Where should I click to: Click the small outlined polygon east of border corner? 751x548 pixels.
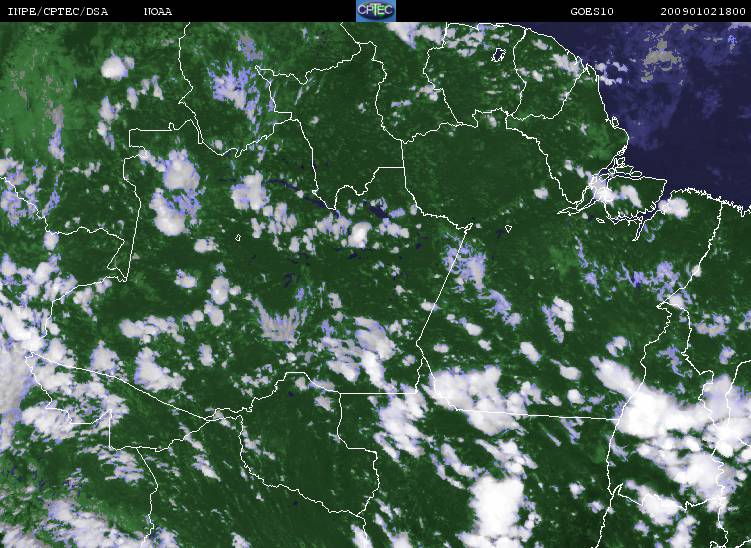point(508,229)
